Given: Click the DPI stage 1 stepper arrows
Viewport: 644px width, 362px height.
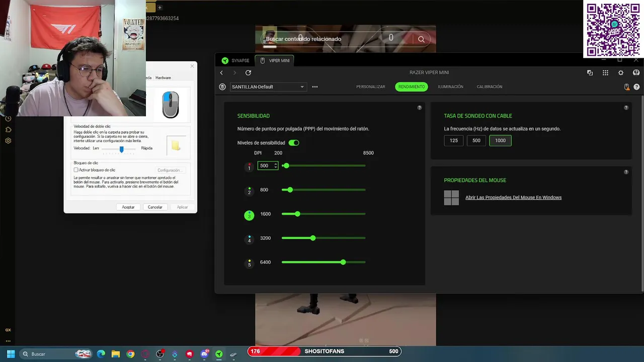Looking at the screenshot, I should click(275, 165).
